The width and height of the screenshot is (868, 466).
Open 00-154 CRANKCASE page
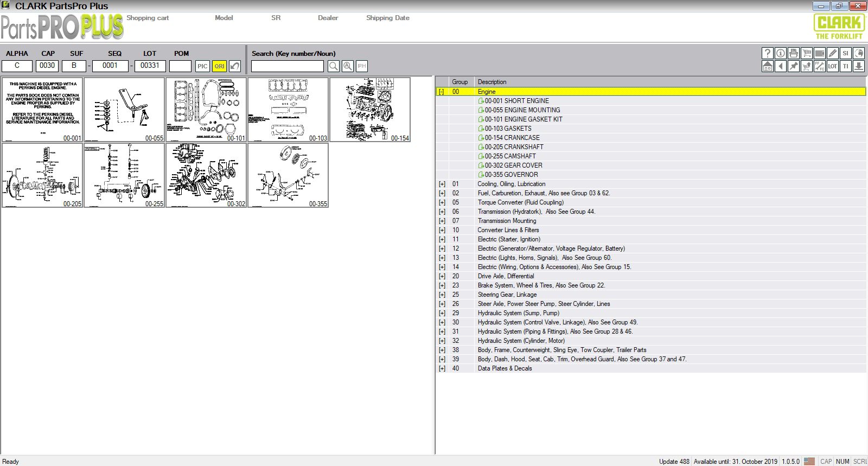click(512, 138)
